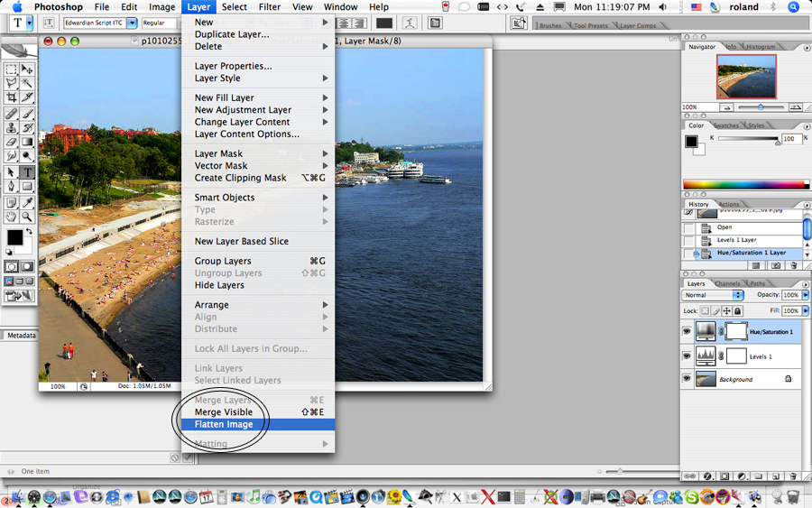Click the Navigator image thumbnail

[x=745, y=77]
